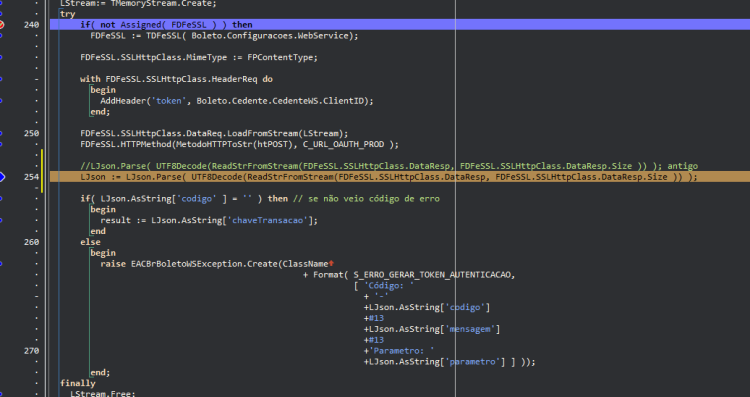This screenshot has width=750, height=397.
Task: Click the MimeType property
Action: tap(207, 57)
